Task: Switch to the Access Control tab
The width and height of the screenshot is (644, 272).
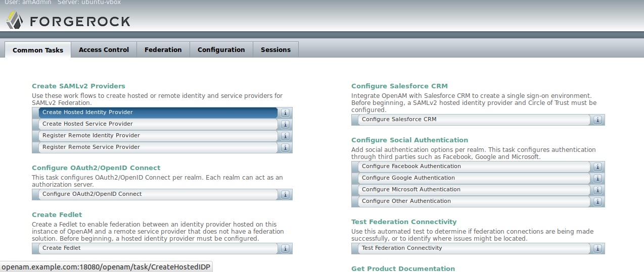Action: click(104, 49)
